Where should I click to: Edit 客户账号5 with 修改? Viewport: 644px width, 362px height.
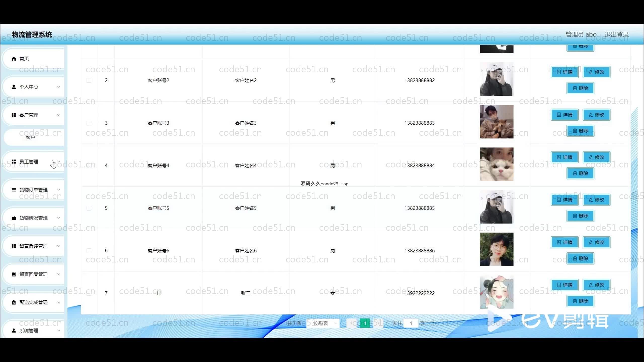tap(596, 200)
